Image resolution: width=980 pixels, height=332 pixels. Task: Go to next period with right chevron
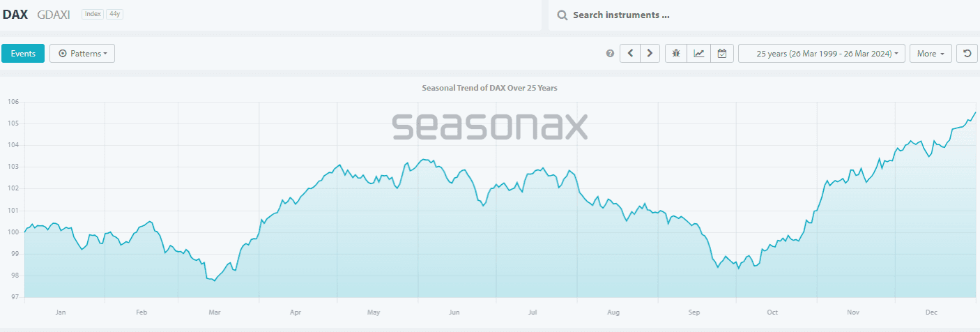click(x=650, y=54)
